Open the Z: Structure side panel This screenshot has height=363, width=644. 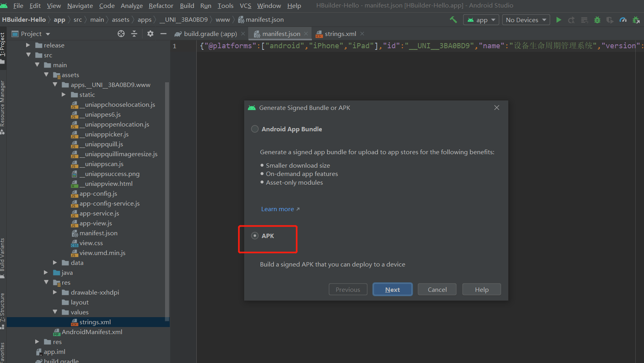tap(3, 310)
